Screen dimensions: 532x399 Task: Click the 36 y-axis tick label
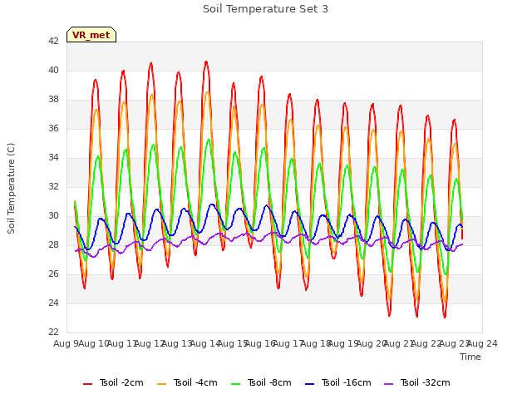53,128
